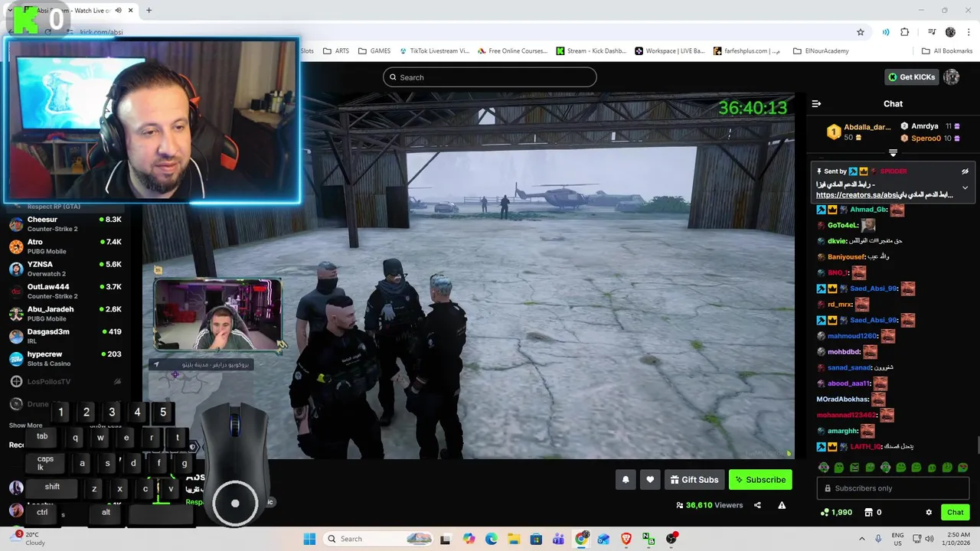Image resolution: width=980 pixels, height=551 pixels.
Task: Click the green Subscribe button
Action: pyautogui.click(x=760, y=480)
